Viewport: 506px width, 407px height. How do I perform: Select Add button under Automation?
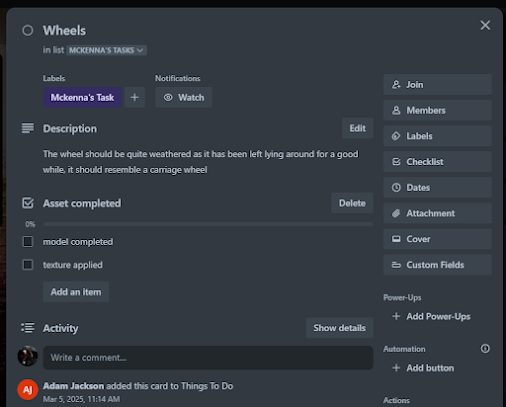click(423, 368)
